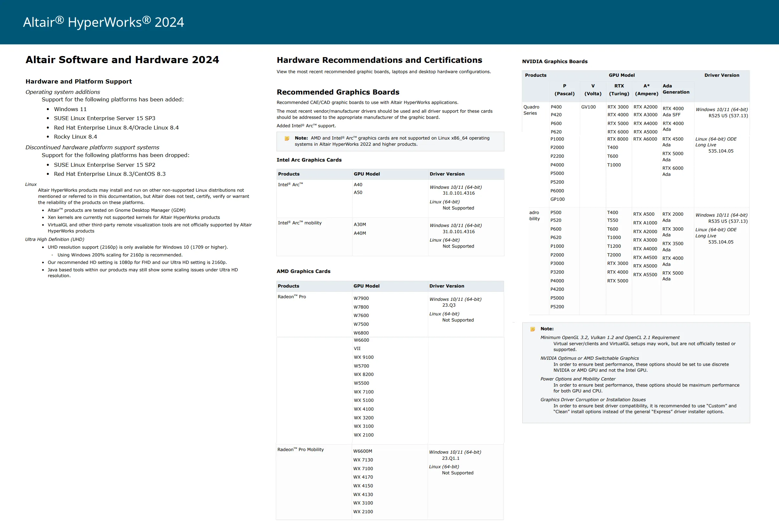Select the Rocky Linux 8.4 bullet
The image size is (779, 532).
pyautogui.click(x=75, y=137)
